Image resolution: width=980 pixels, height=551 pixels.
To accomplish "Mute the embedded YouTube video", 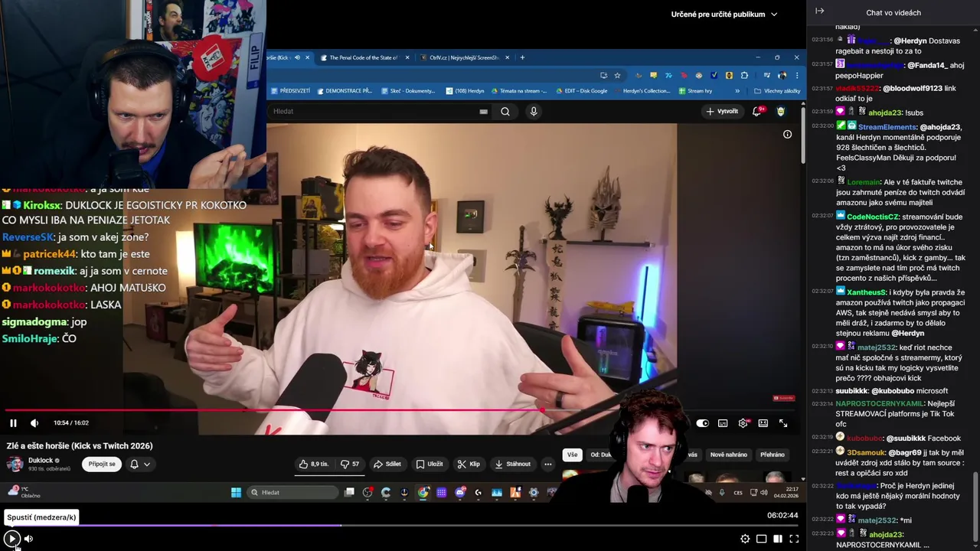I will point(34,423).
